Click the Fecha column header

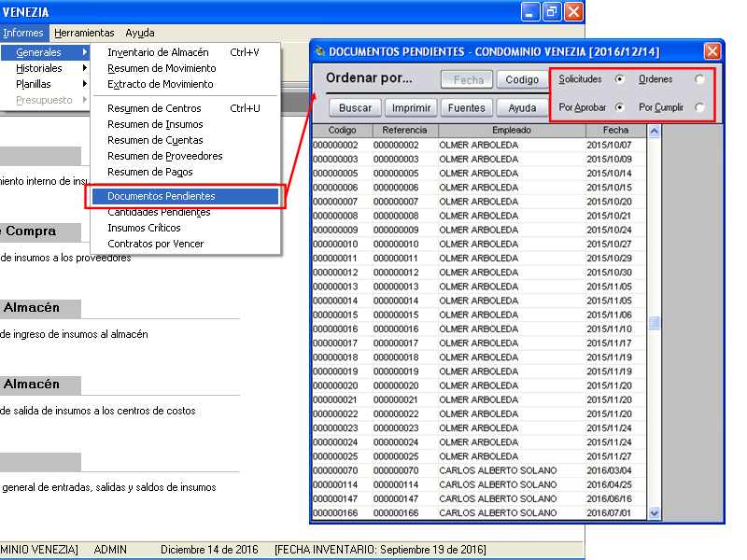[x=616, y=130]
